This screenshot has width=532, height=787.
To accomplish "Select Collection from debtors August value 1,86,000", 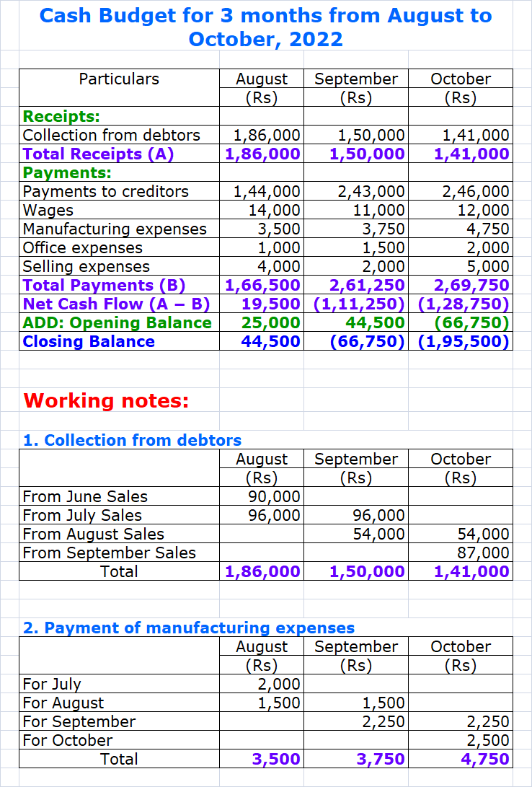I will pos(267,135).
